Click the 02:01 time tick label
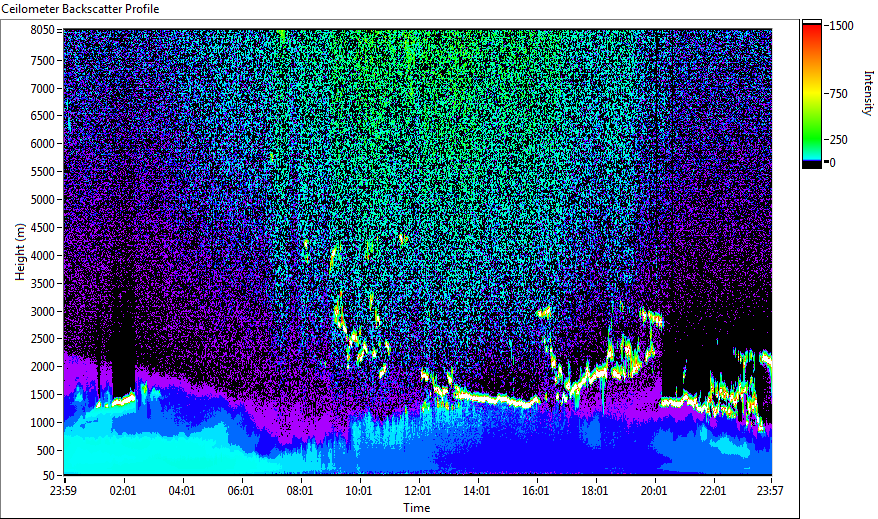 pyautogui.click(x=123, y=491)
